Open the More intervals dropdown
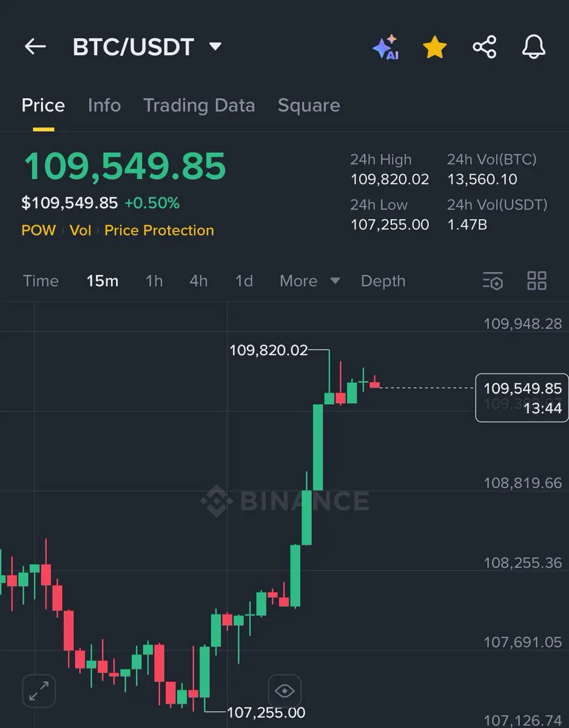This screenshot has height=728, width=569. pos(310,281)
